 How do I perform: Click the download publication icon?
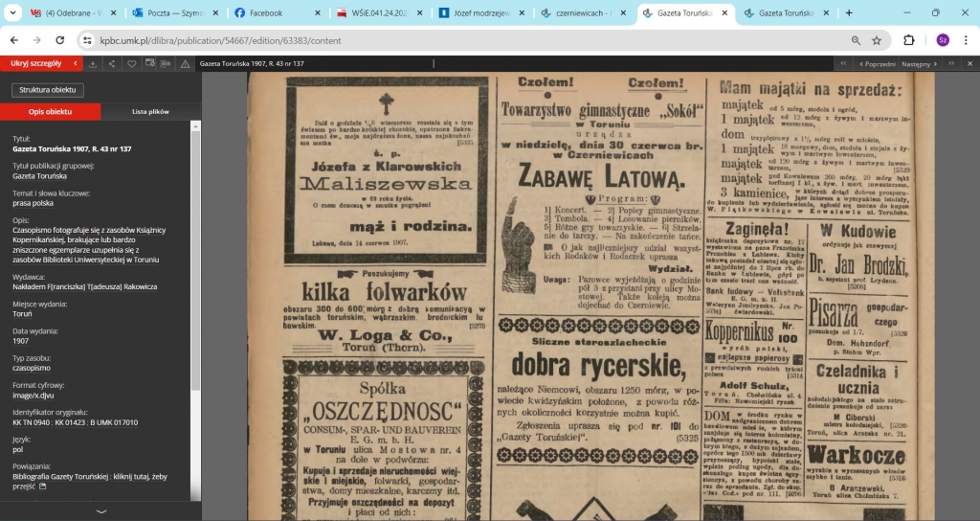pos(93,64)
